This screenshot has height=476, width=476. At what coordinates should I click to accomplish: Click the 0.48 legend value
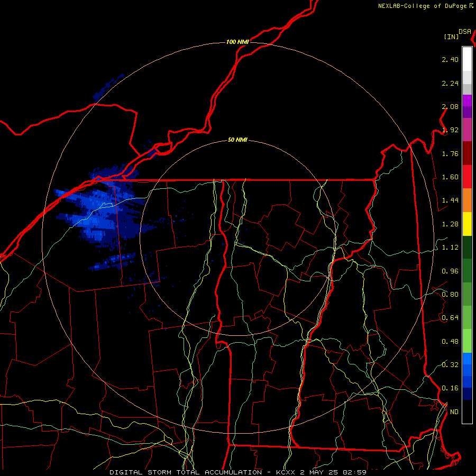[450, 342]
